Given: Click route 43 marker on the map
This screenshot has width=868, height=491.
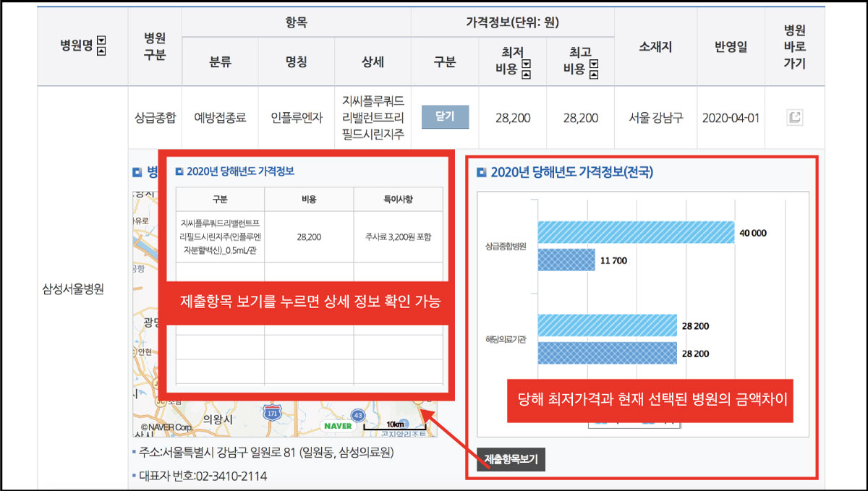Looking at the screenshot, I should (357, 414).
